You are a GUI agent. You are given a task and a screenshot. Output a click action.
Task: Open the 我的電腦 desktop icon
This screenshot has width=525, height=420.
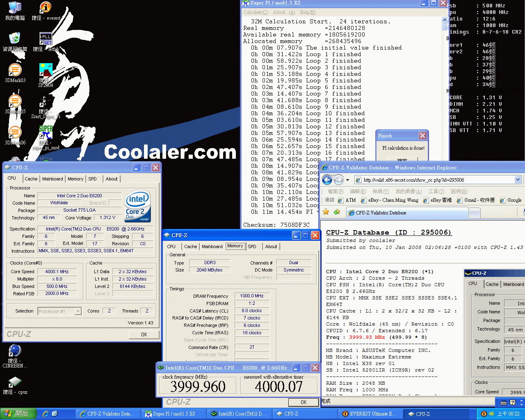point(15,11)
